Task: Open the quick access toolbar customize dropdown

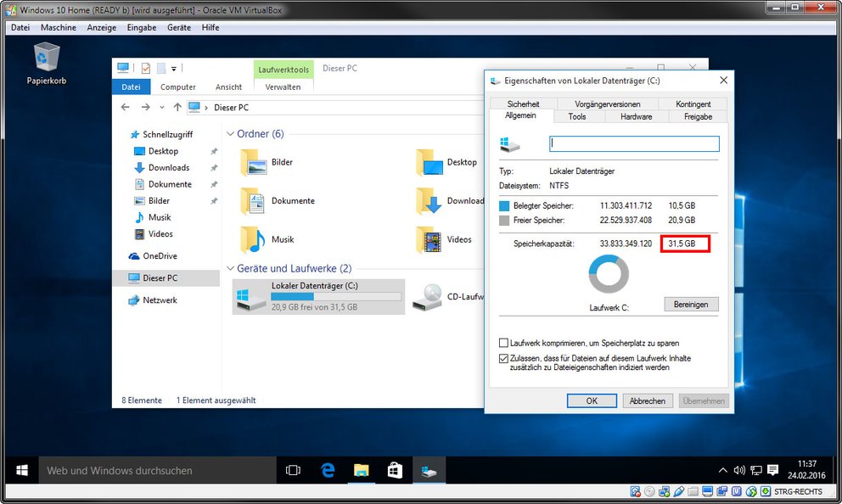Action: coord(174,69)
